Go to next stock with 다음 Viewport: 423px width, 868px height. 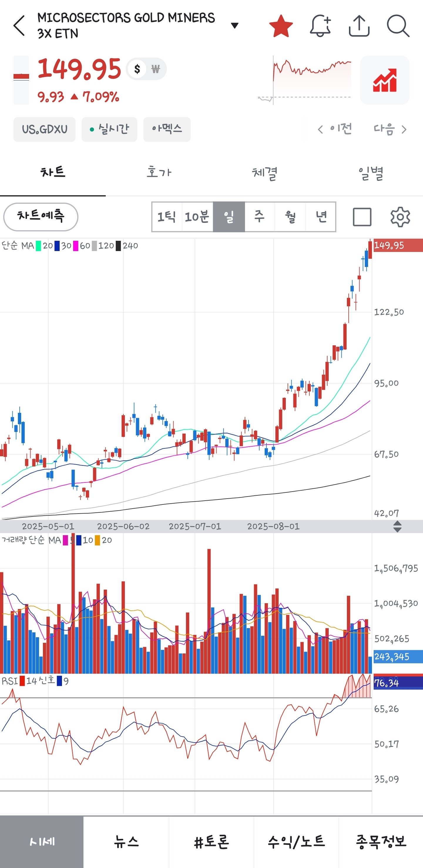coord(390,129)
